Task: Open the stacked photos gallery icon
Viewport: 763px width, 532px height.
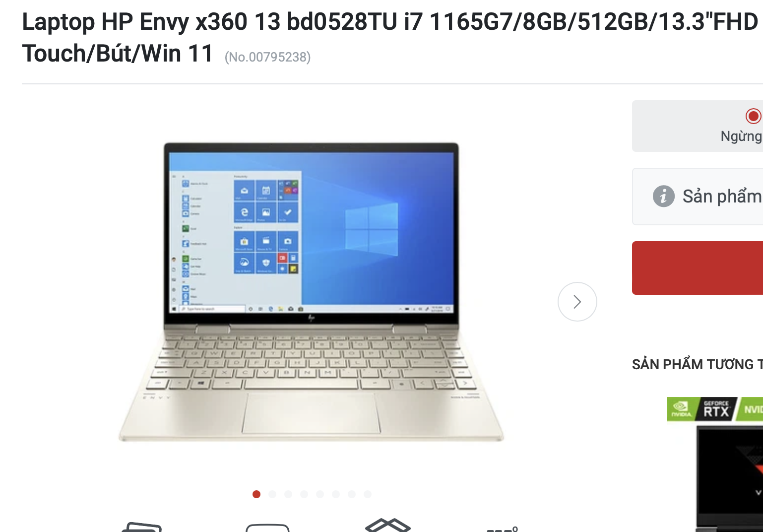Action: [142, 527]
